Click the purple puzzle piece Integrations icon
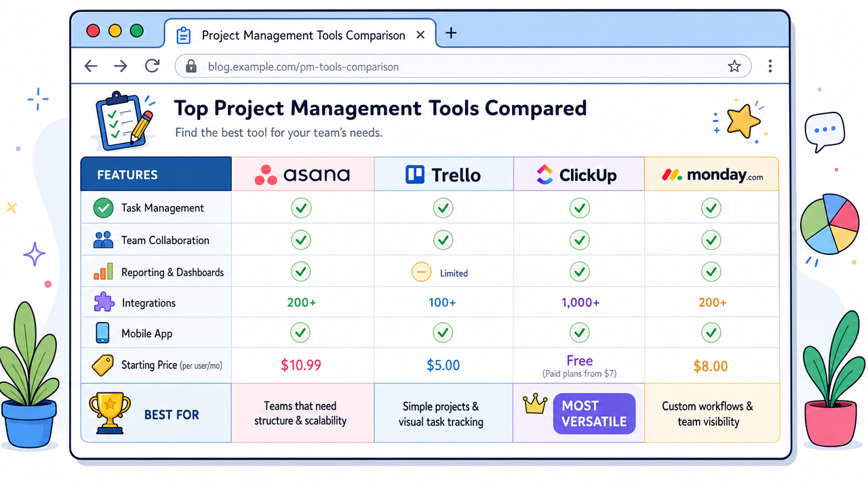Image resolution: width=868 pixels, height=488 pixels. click(x=104, y=302)
